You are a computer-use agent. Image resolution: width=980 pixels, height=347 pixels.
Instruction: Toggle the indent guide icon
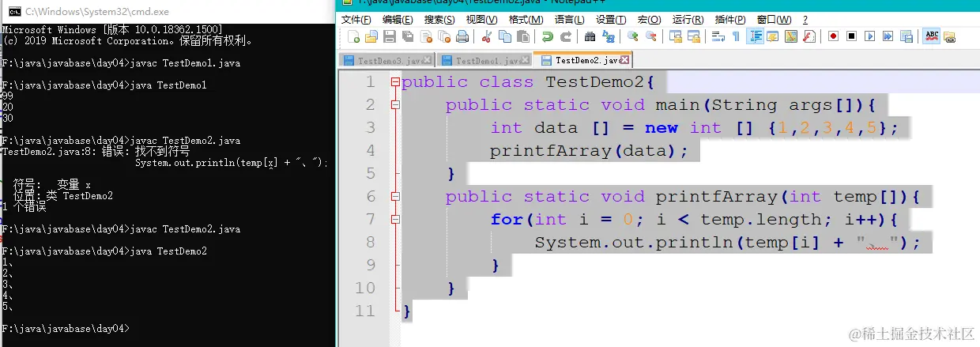pyautogui.click(x=756, y=36)
